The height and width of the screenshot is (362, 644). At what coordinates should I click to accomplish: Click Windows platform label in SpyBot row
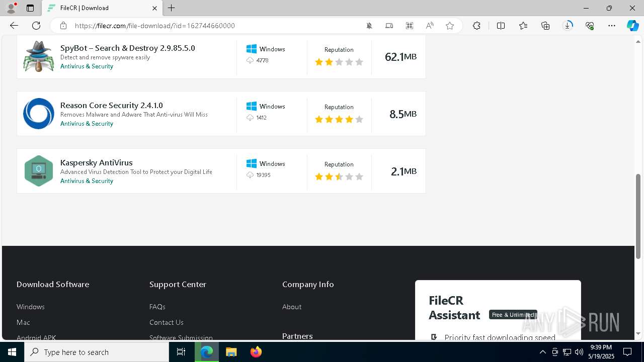[x=272, y=49]
